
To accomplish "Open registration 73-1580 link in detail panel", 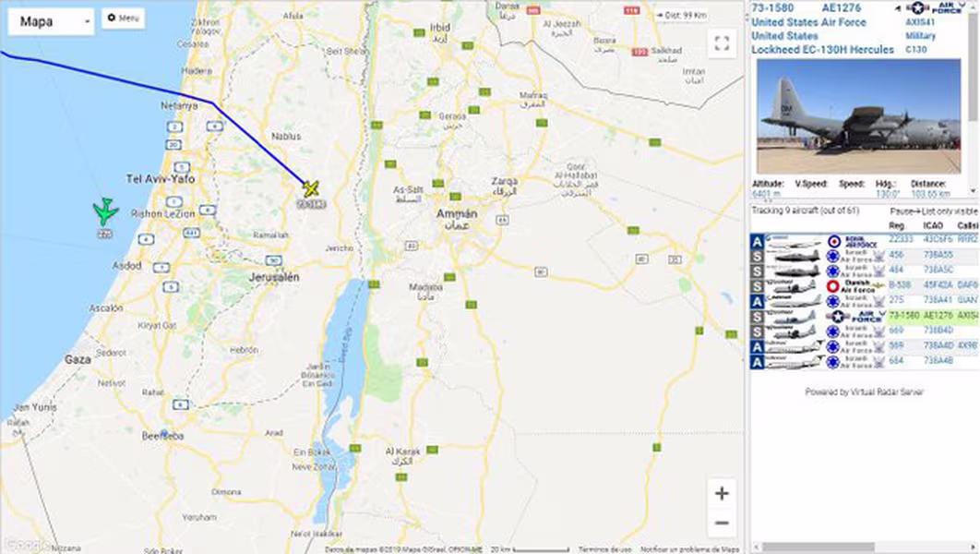I will coord(772,8).
